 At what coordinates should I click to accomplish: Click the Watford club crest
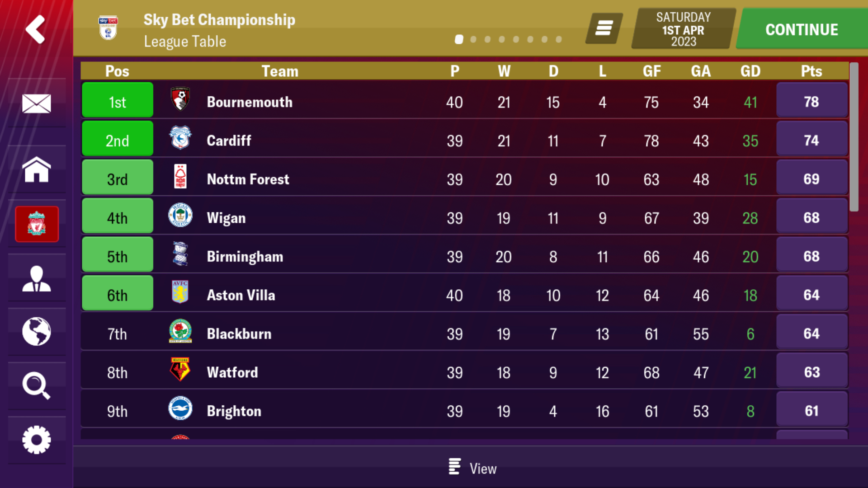180,370
